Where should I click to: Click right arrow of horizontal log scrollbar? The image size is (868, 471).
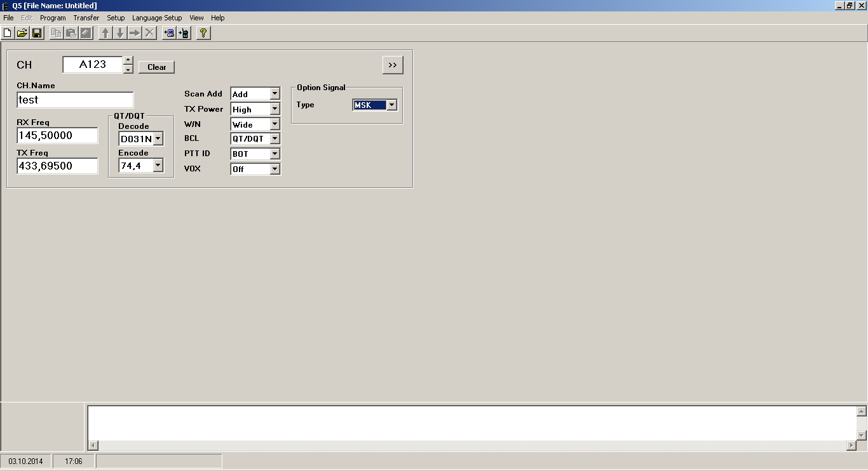point(851,446)
